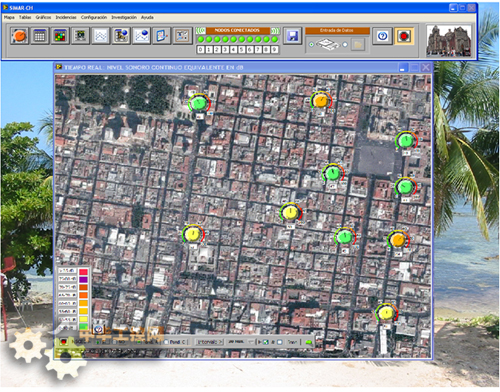Click the yellow gauge at the map's bottom right
The height and width of the screenshot is (392, 500).
[x=386, y=313]
